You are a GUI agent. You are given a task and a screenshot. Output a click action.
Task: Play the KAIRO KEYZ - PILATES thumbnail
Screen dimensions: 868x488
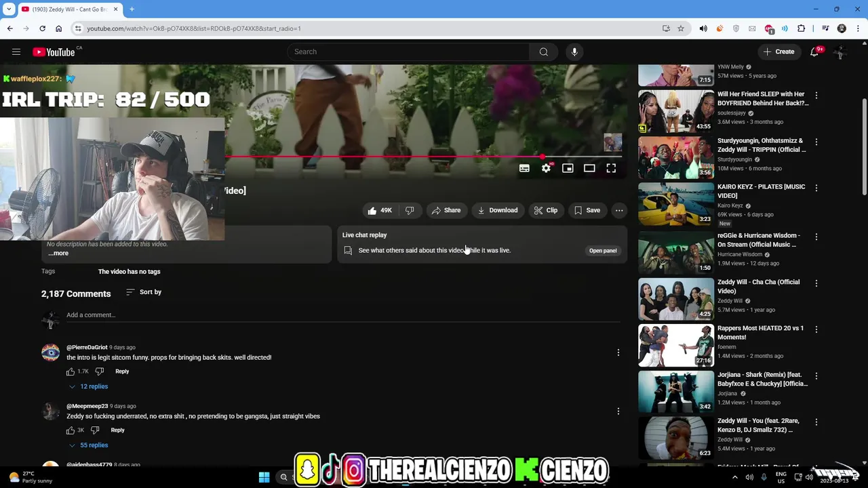click(x=675, y=203)
